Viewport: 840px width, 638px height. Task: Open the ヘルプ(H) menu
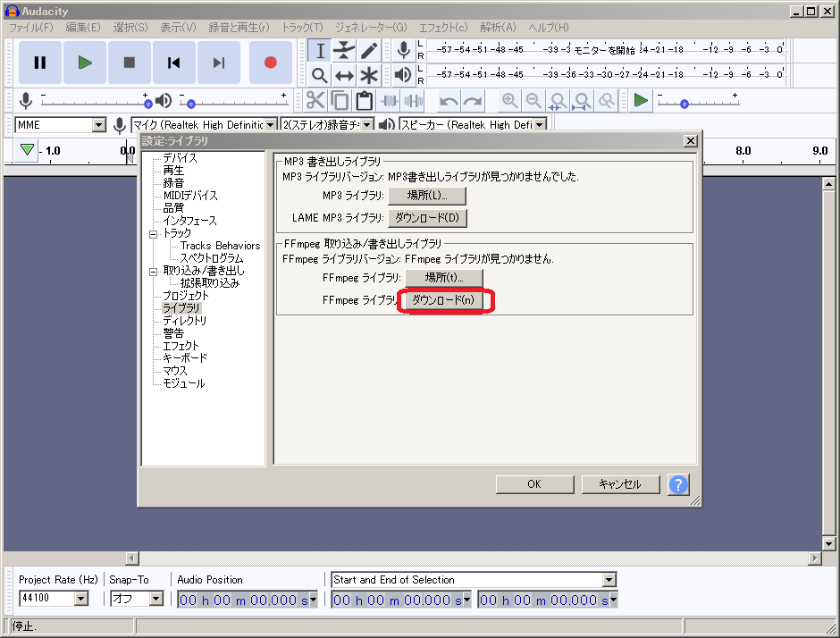549,28
